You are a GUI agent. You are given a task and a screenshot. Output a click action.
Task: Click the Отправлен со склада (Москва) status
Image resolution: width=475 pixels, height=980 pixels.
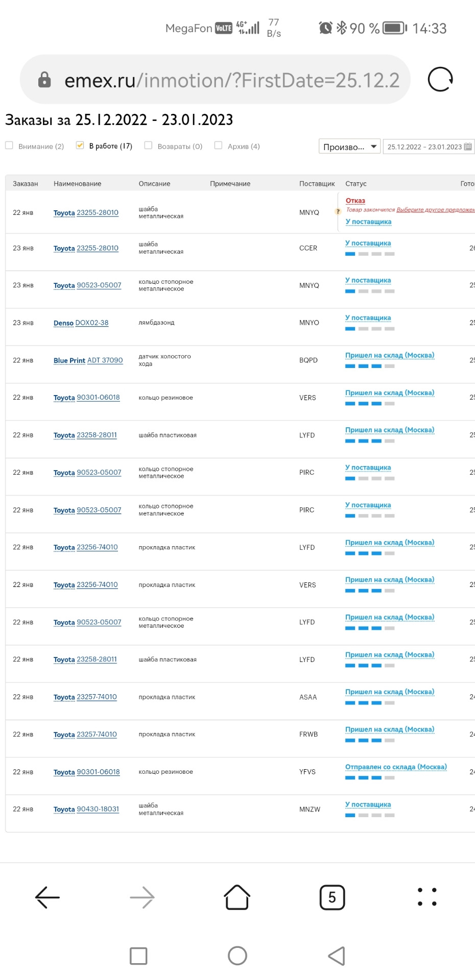[396, 767]
